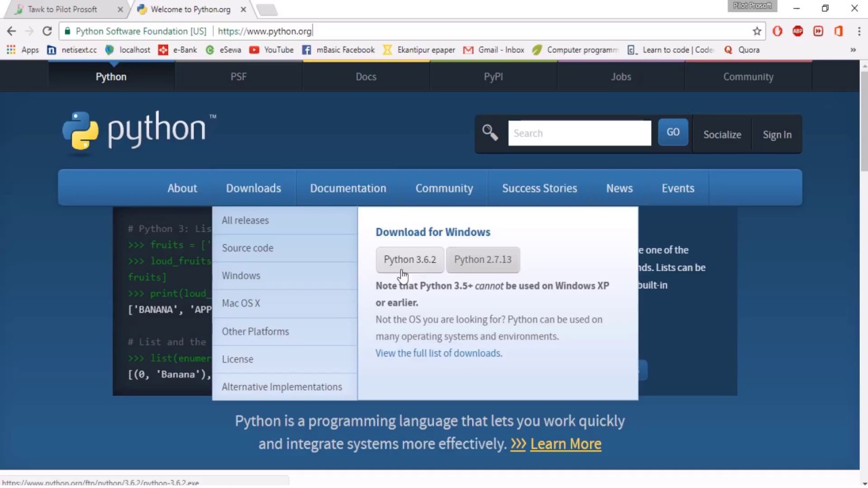Open the Office extension icon in toolbar
The image size is (868, 488).
(x=839, y=31)
